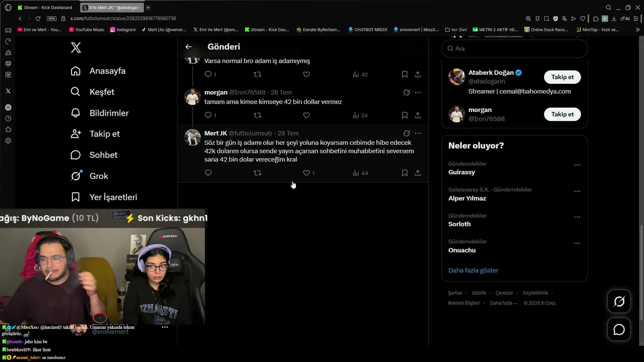Like the 'Varsa normal bro' reply

(x=306, y=74)
